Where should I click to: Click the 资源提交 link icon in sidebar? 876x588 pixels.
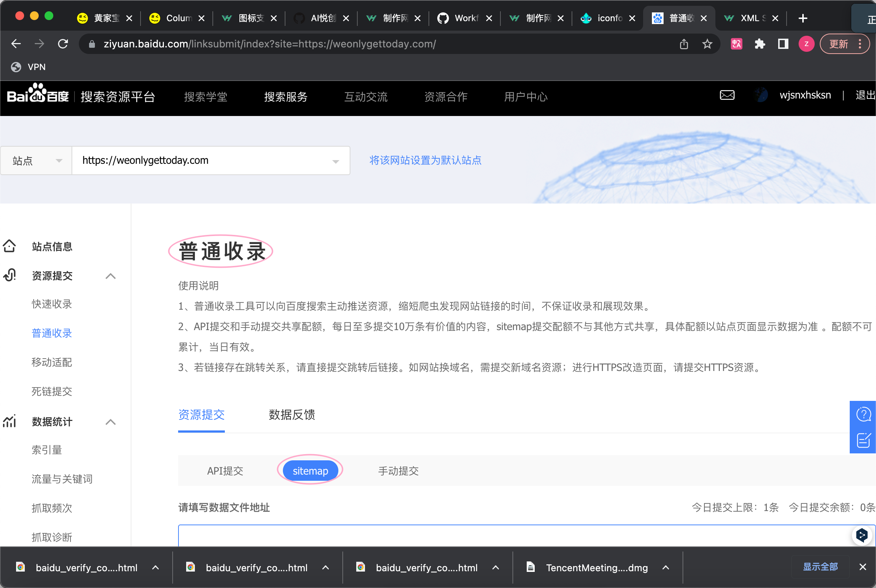(x=9, y=275)
